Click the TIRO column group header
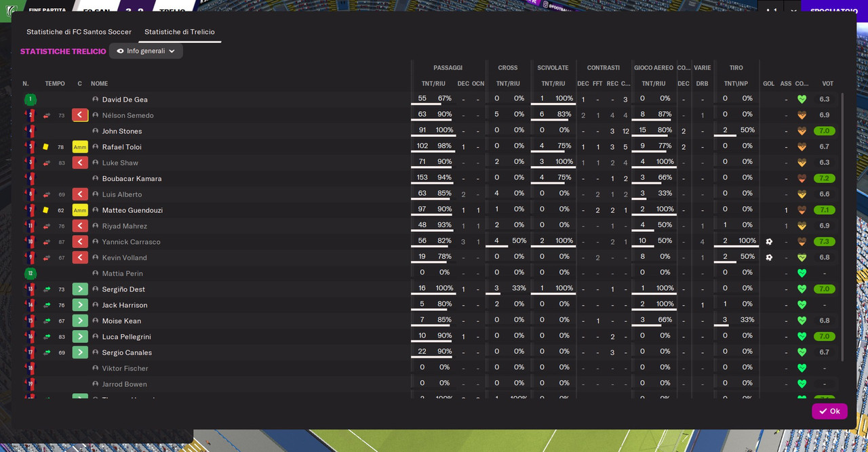Image resolution: width=868 pixels, height=452 pixels. click(736, 68)
